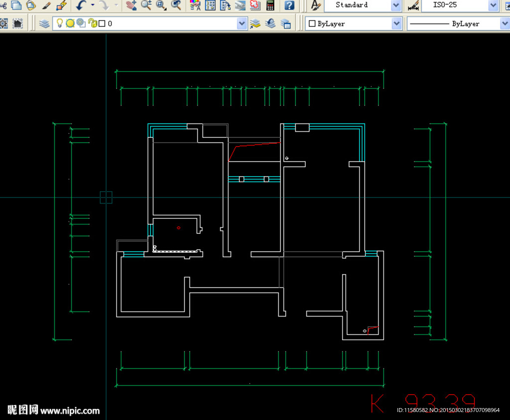Expand the layer list dropdown

[242, 23]
